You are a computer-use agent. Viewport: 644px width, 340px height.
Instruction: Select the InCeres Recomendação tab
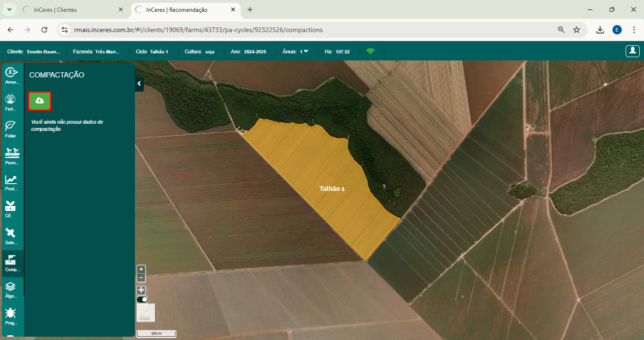(x=185, y=9)
